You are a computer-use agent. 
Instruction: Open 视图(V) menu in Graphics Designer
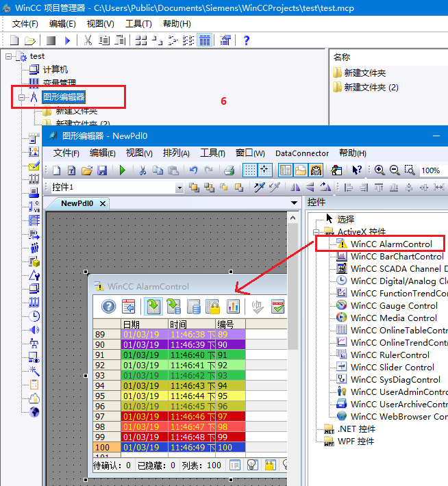pos(139,153)
